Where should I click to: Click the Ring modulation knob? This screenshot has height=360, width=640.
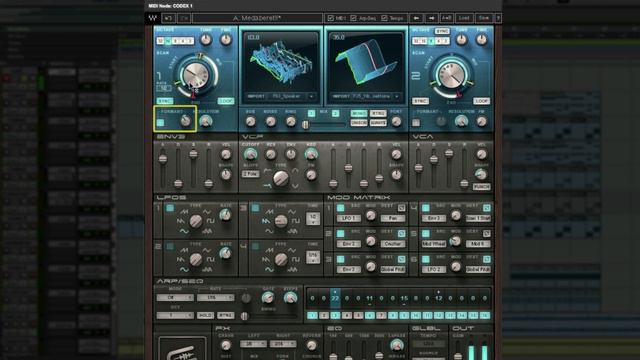[x=291, y=121]
